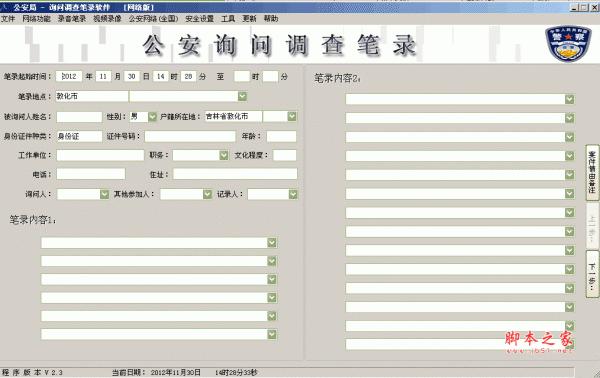The image size is (600, 378).
Task: Open the 录音笔录 menu
Action: (x=72, y=19)
